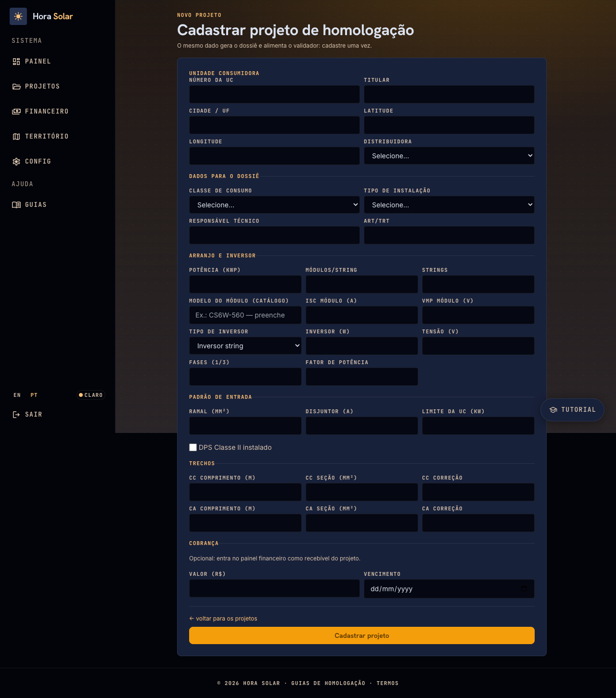616x698 pixels.
Task: Open the Tipo de instalação dropdown
Action: click(x=449, y=205)
